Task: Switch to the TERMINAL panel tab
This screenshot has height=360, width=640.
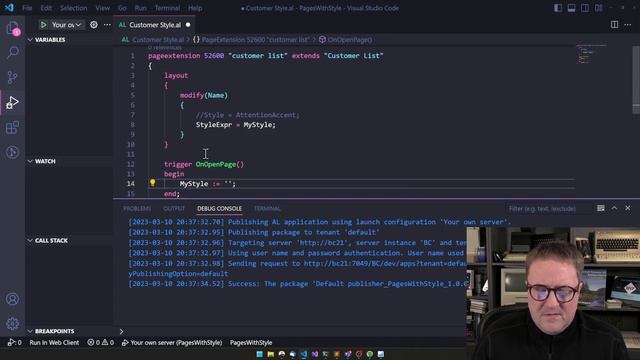Action: 267,209
